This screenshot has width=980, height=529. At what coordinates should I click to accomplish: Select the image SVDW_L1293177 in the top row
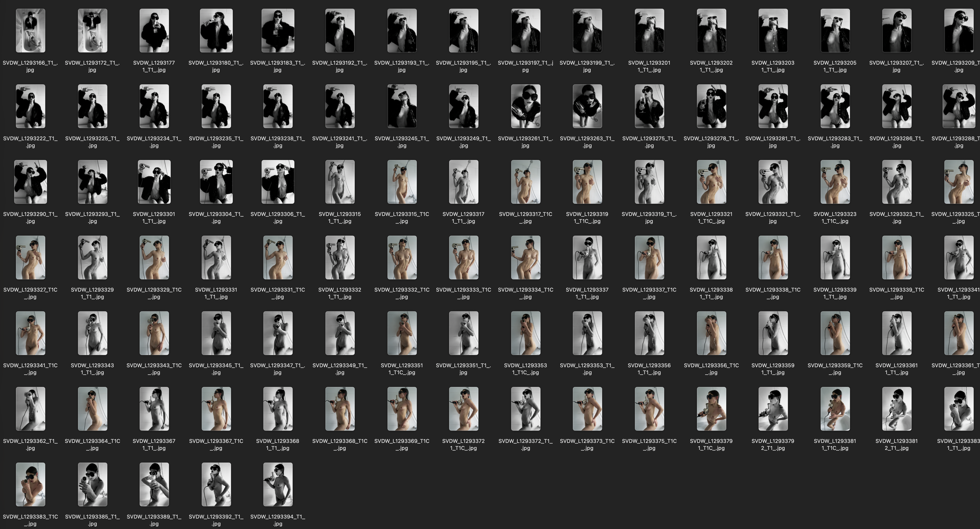[154, 31]
